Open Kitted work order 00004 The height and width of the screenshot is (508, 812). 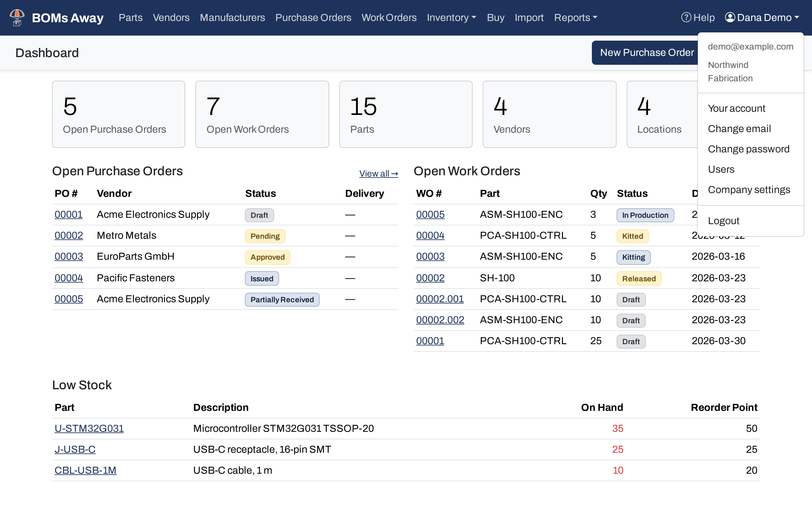pyautogui.click(x=430, y=236)
